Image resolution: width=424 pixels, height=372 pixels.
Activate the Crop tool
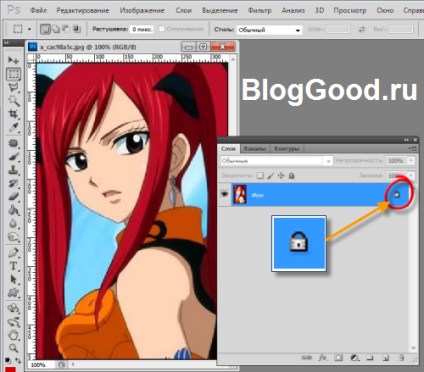[x=13, y=114]
